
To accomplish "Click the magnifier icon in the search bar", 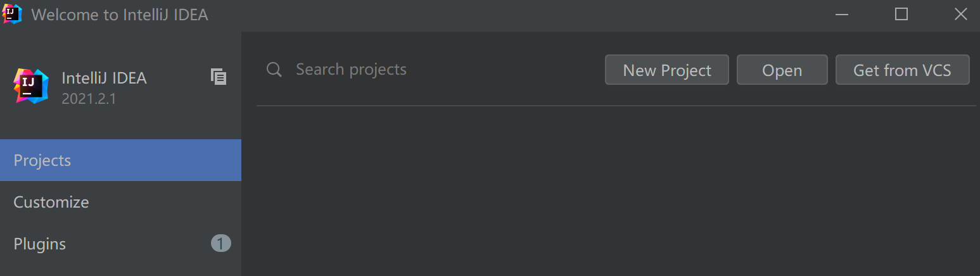I will pyautogui.click(x=274, y=70).
